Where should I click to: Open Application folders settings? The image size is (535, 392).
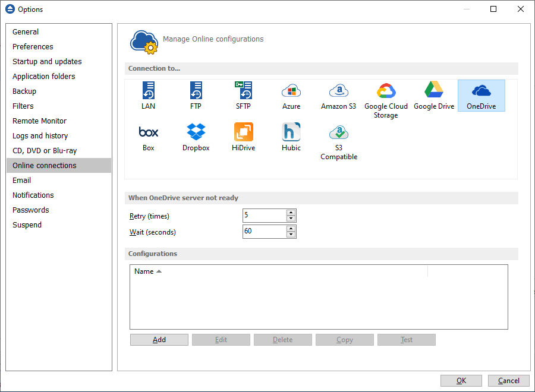coord(59,77)
